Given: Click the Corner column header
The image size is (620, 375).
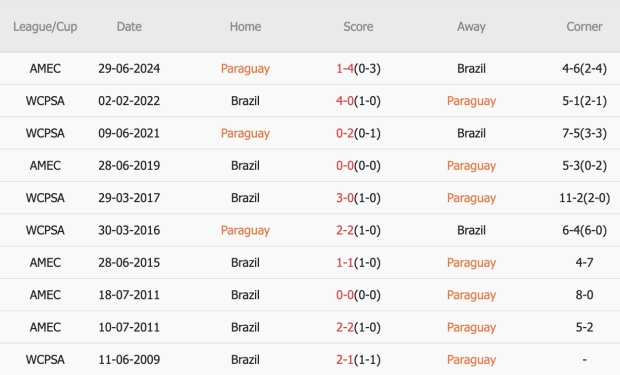Looking at the screenshot, I should 584,27.
